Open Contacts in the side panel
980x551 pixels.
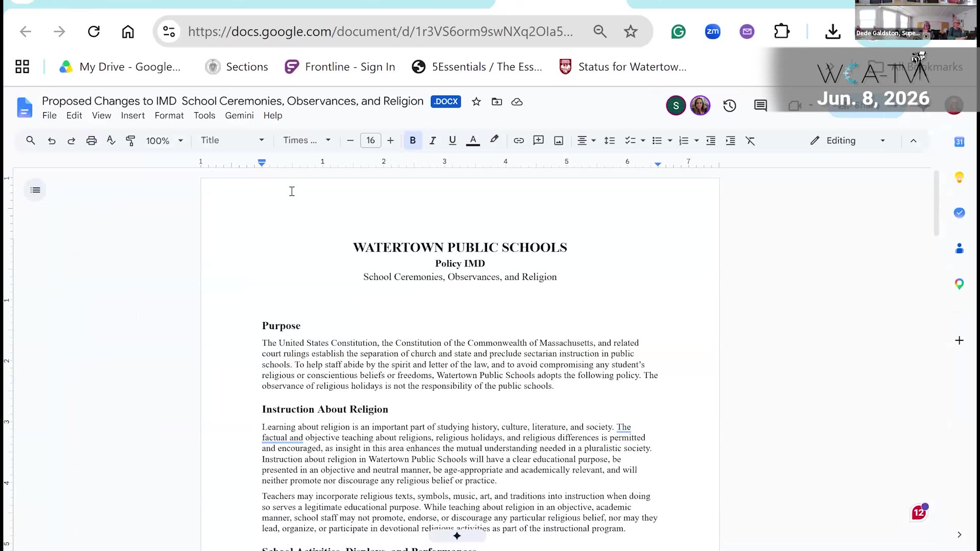(x=960, y=248)
